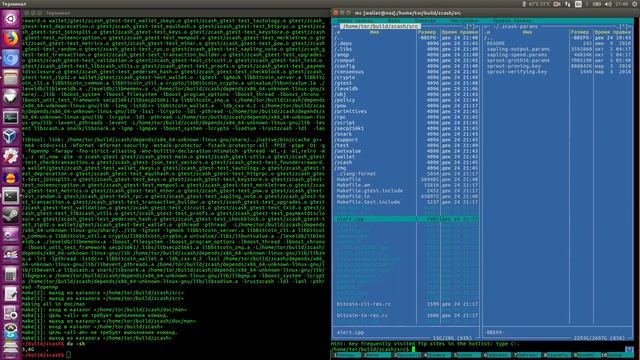Show the clock and calendar indicator

(x=622, y=4)
